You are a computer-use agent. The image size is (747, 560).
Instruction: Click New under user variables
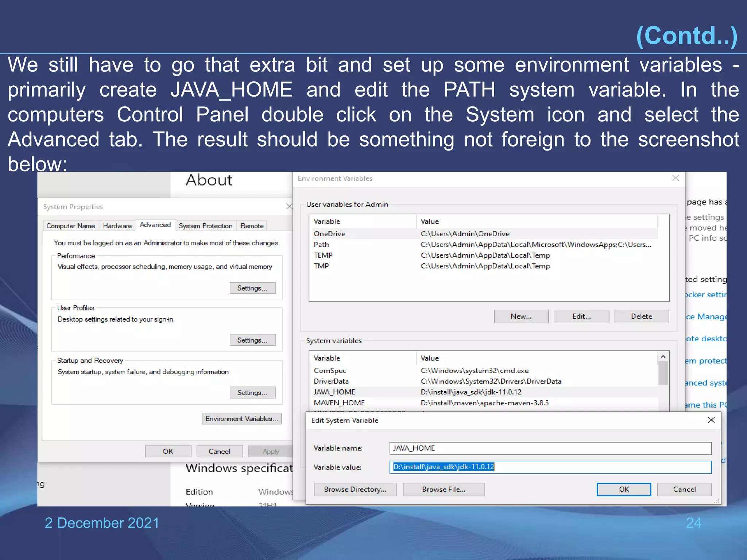[x=521, y=316]
